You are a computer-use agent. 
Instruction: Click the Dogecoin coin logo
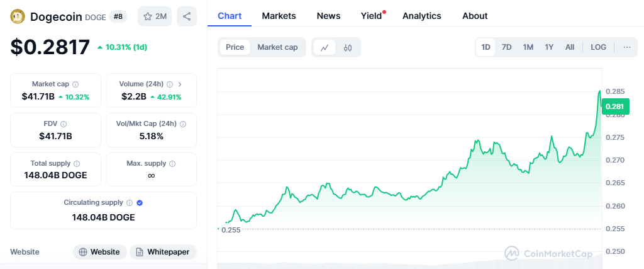point(18,16)
